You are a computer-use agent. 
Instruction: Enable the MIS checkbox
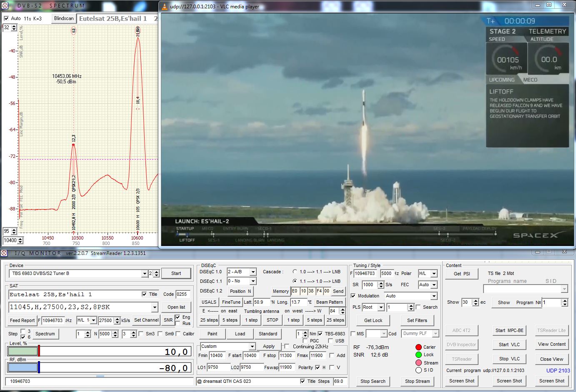[x=353, y=334]
